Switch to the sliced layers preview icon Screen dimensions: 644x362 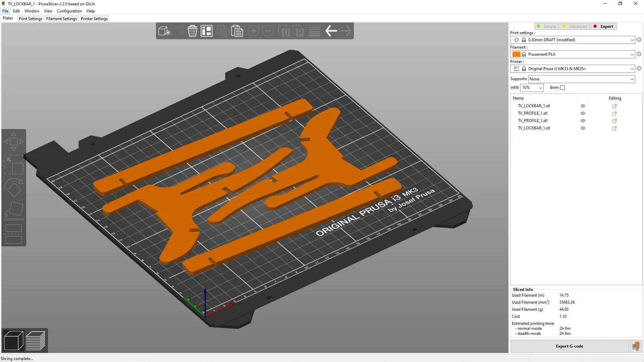(36, 341)
